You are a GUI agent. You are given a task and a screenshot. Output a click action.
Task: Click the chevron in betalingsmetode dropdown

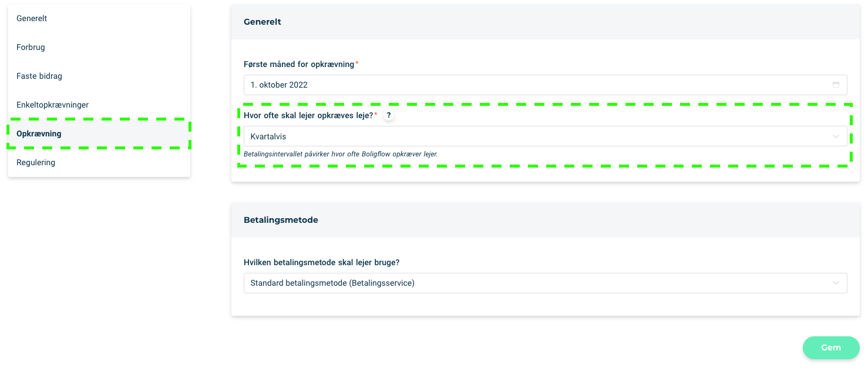[836, 283]
